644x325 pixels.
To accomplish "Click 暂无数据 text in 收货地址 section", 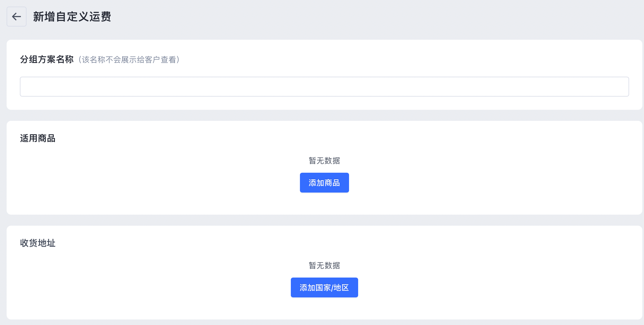I will [324, 265].
